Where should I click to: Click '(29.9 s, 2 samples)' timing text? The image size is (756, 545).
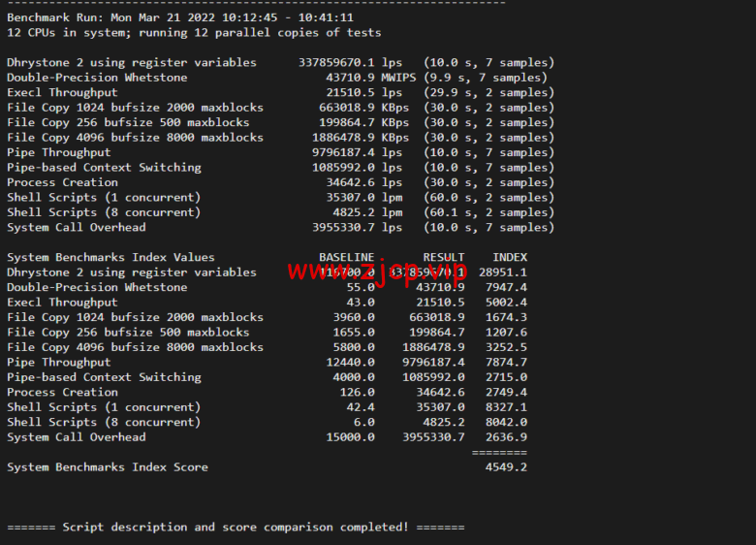pos(488,92)
